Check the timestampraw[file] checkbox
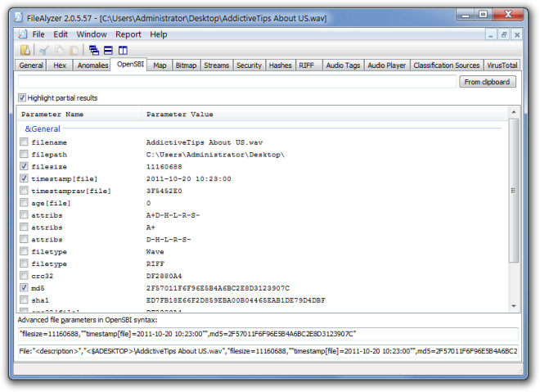 tap(24, 191)
